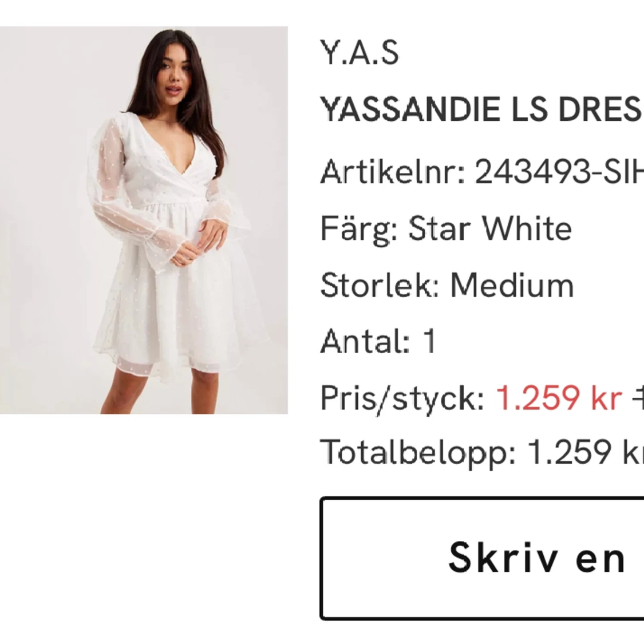Open the white dress product photo
The width and height of the screenshot is (644, 644).
(144, 220)
